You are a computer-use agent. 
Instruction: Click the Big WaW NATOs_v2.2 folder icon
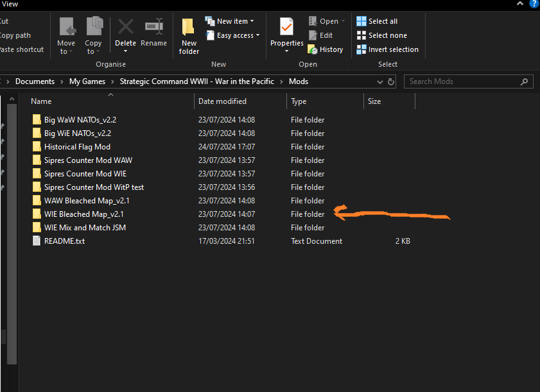[x=37, y=120]
